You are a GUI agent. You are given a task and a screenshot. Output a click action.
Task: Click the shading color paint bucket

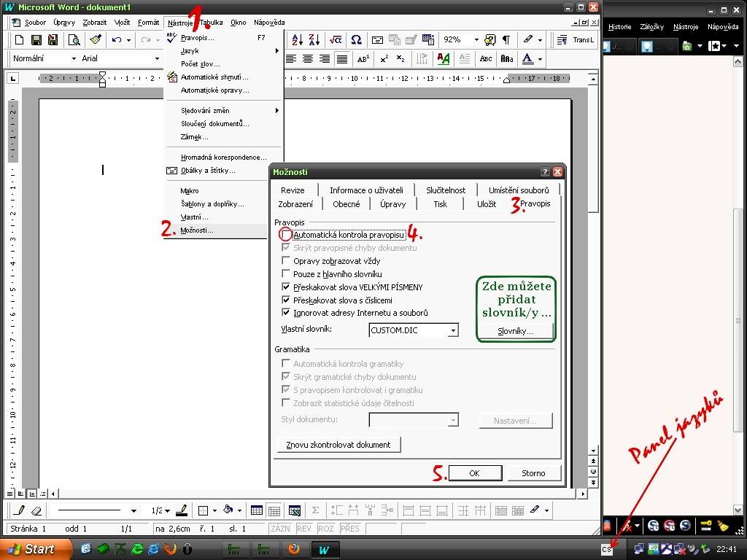[228, 510]
